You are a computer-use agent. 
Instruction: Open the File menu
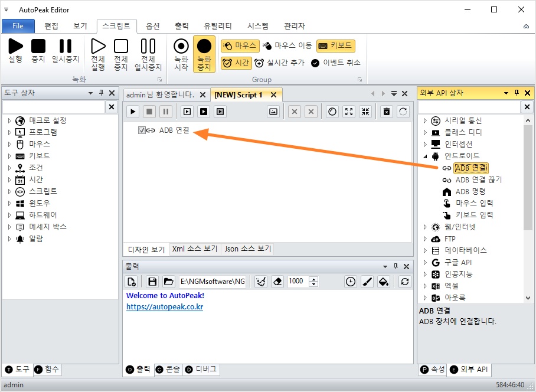pyautogui.click(x=18, y=26)
